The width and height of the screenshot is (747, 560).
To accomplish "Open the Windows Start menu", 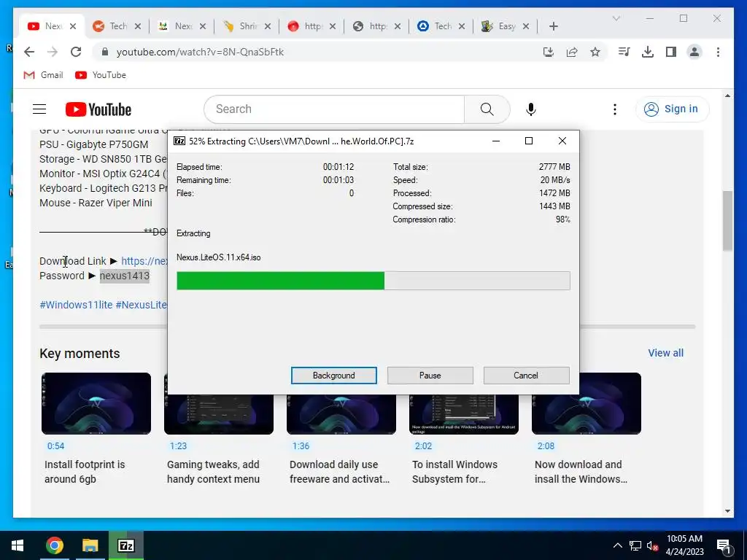I will (x=18, y=545).
